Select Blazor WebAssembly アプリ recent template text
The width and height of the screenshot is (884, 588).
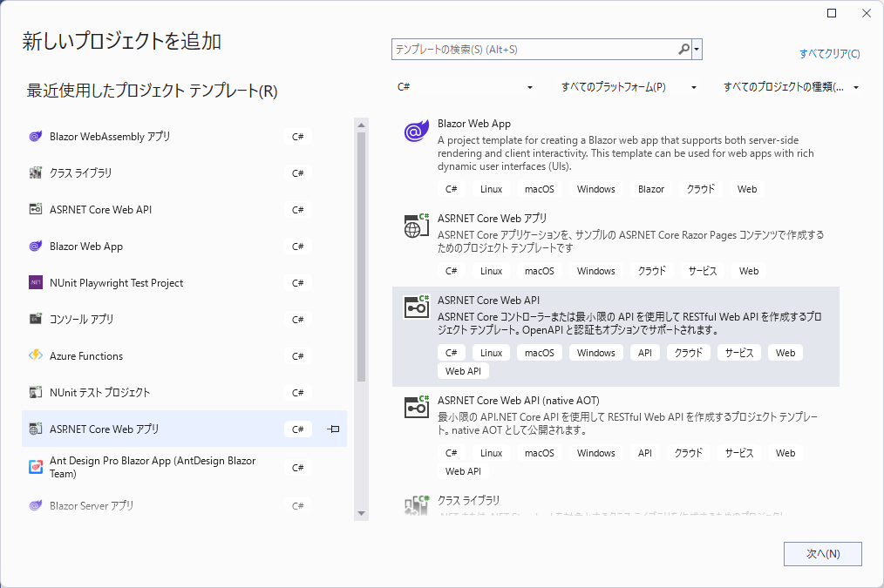110,136
